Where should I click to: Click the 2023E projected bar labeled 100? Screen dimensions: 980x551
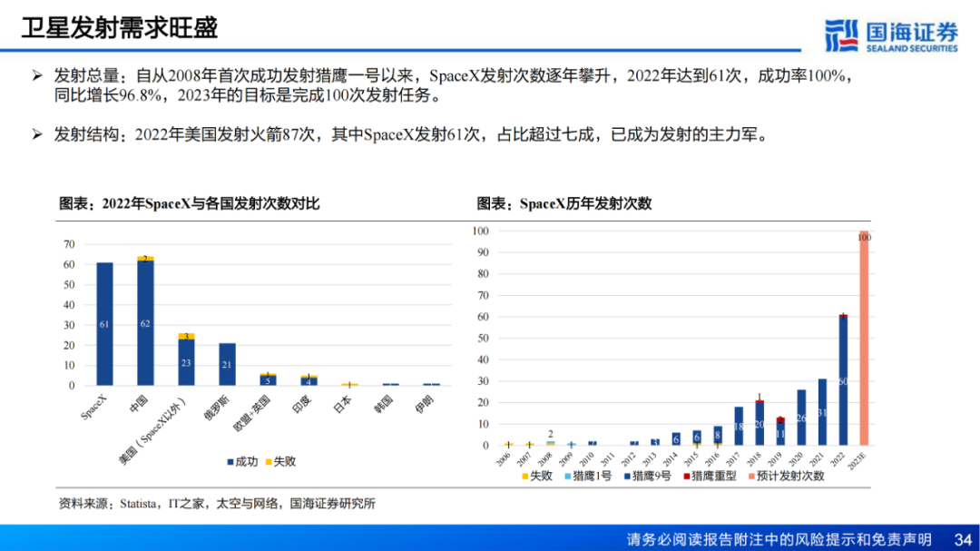tap(864, 338)
